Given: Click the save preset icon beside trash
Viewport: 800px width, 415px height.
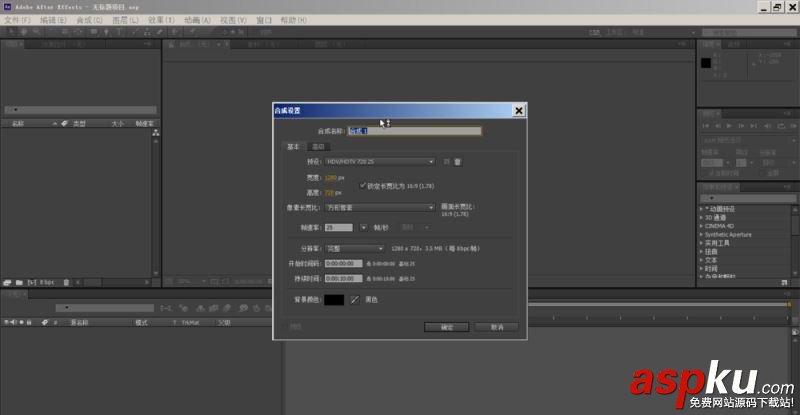Looking at the screenshot, I should 446,162.
